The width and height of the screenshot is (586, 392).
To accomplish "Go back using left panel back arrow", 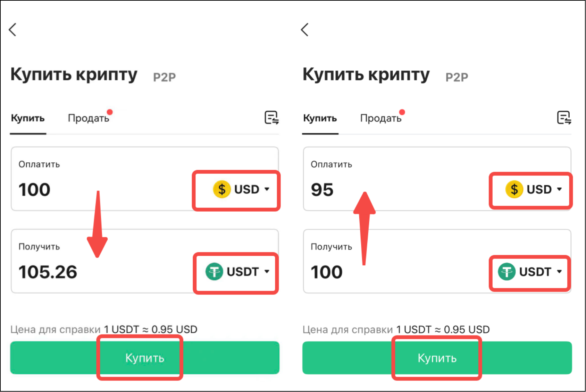I will [12, 30].
